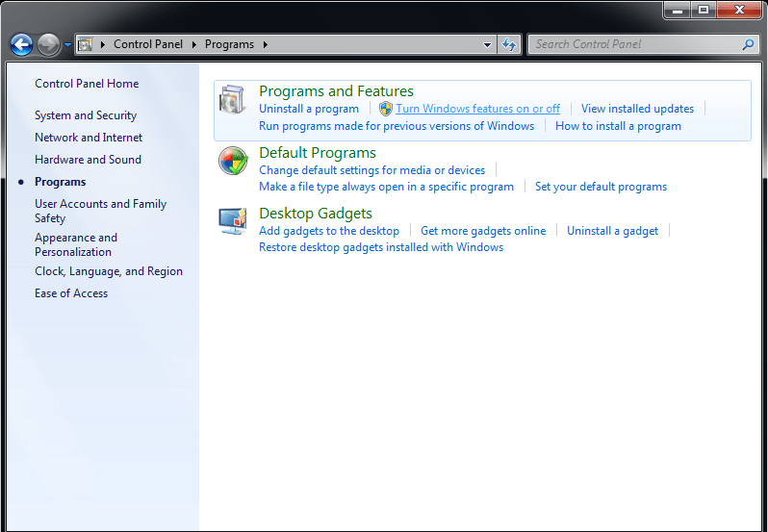The height and width of the screenshot is (532, 768).
Task: Select Programs in the sidebar
Action: (61, 182)
